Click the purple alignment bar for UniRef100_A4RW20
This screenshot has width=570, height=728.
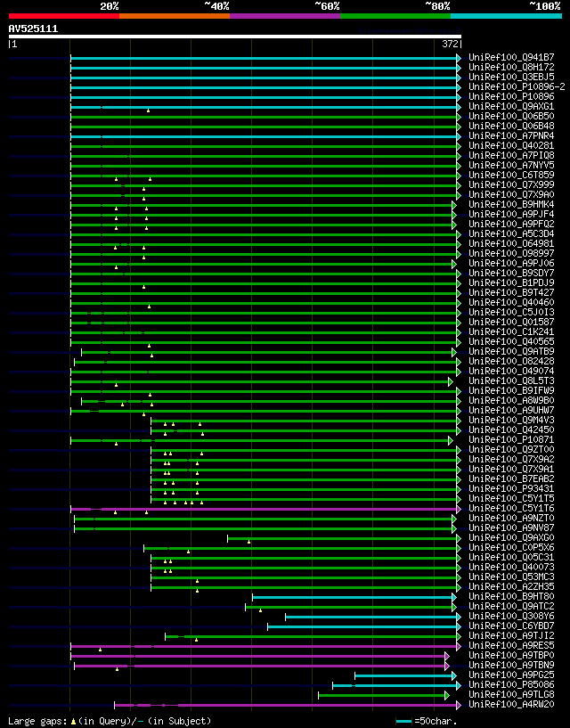[288, 705]
